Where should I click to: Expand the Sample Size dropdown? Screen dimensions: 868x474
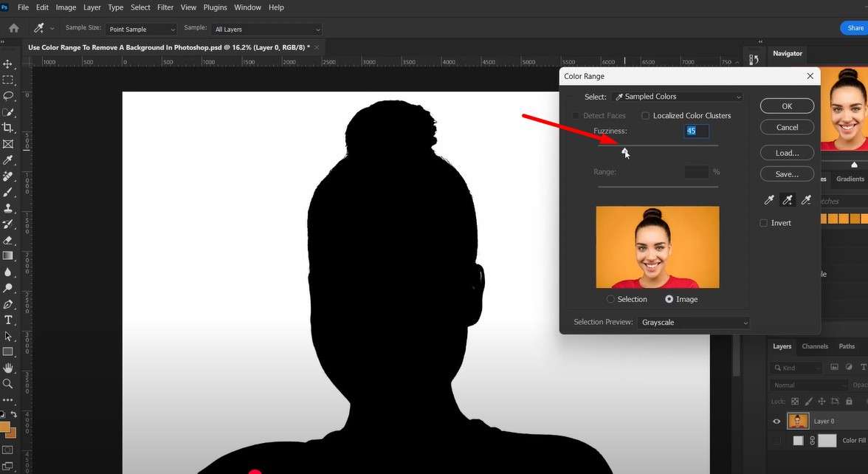(x=141, y=30)
